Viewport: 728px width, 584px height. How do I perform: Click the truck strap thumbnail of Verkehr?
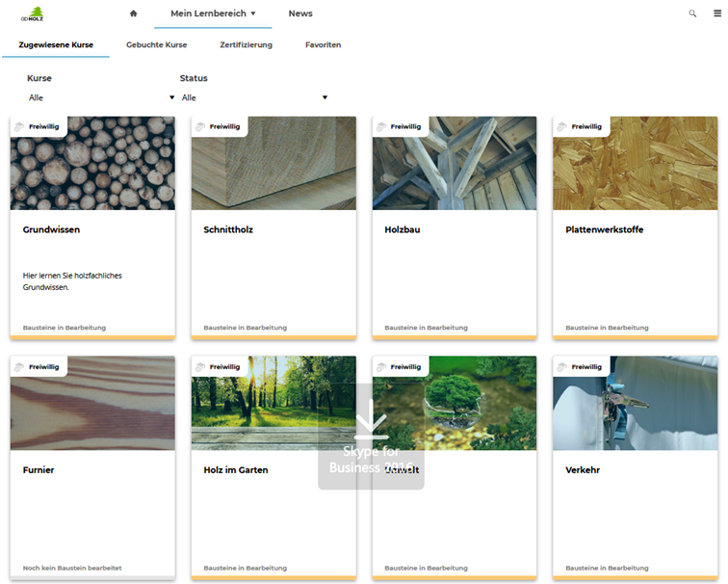[636, 403]
